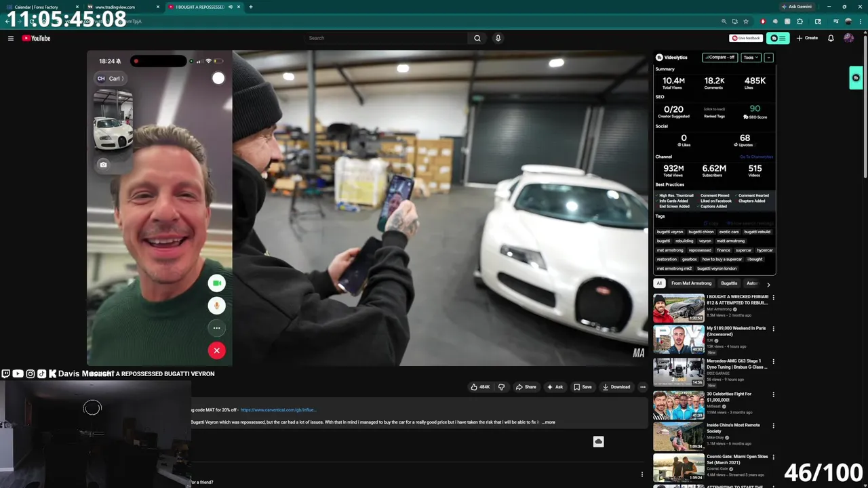Click the 'exotic cars' tag chip
The width and height of the screenshot is (868, 488).
click(x=729, y=232)
